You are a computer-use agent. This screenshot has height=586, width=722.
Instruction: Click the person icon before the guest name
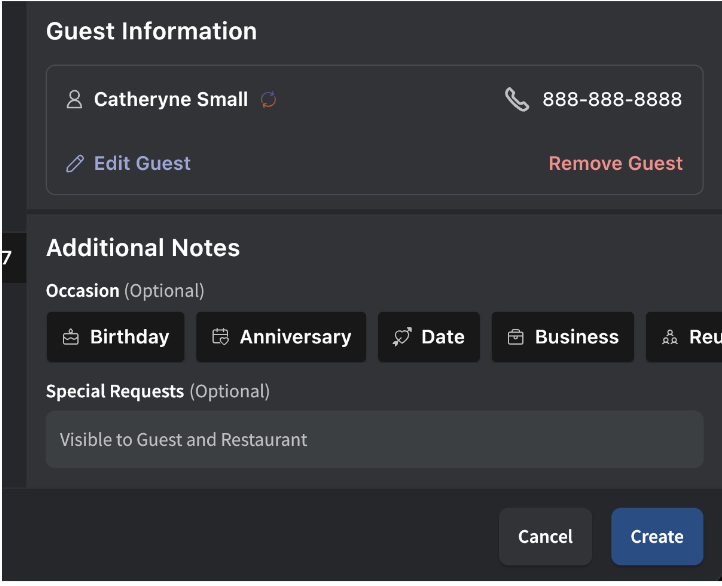[x=74, y=100]
